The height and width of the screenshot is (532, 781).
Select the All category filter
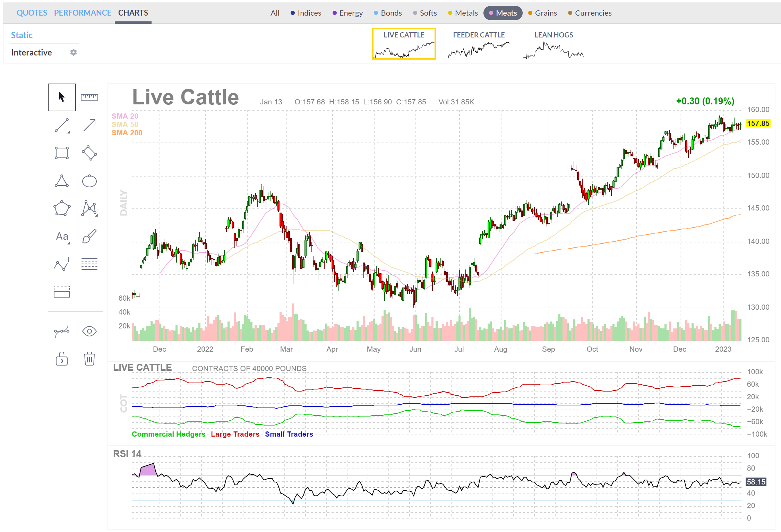pyautogui.click(x=275, y=13)
